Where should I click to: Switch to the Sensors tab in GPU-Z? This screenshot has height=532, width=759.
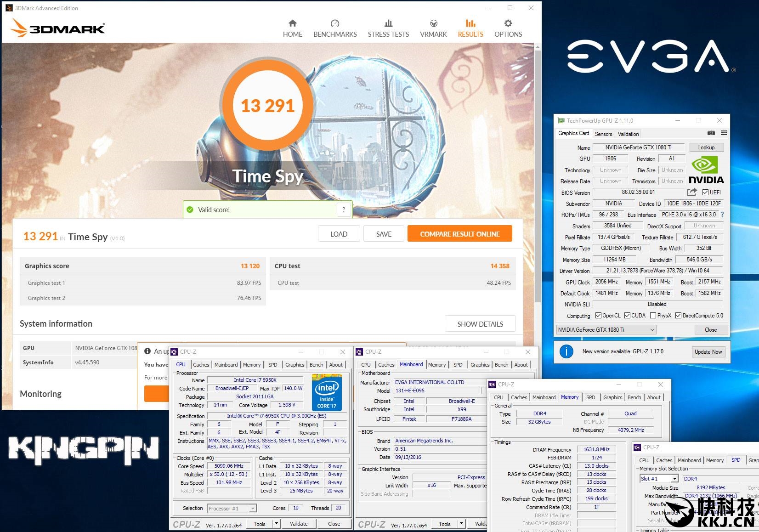pyautogui.click(x=603, y=134)
